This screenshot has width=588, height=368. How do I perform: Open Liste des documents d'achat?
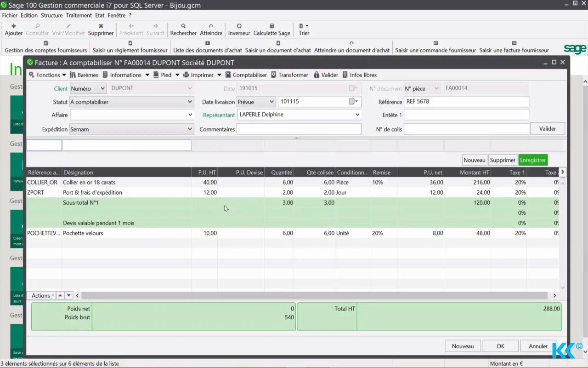[x=208, y=47]
